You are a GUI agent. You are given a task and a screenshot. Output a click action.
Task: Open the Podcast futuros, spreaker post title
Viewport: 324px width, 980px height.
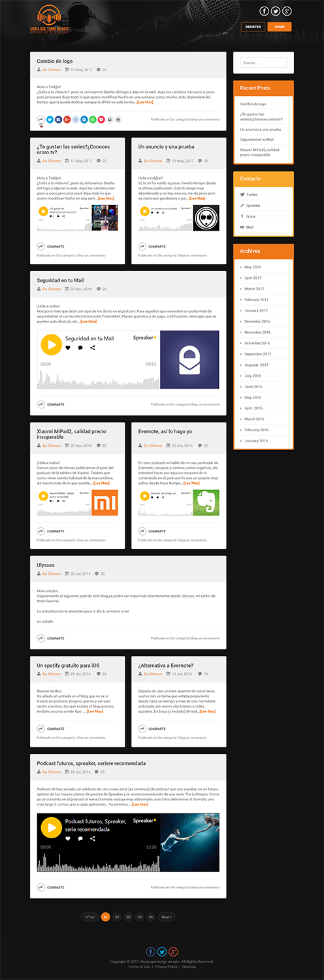(x=91, y=763)
